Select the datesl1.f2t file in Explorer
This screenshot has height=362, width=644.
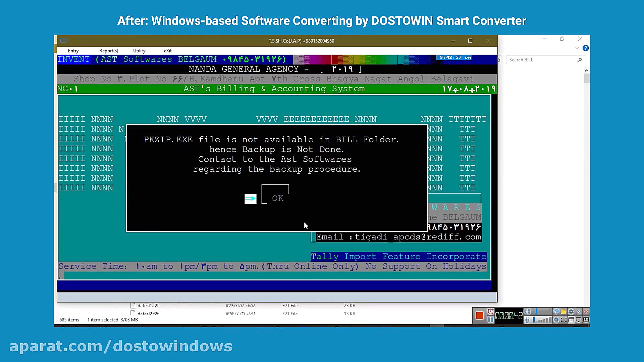click(148, 305)
